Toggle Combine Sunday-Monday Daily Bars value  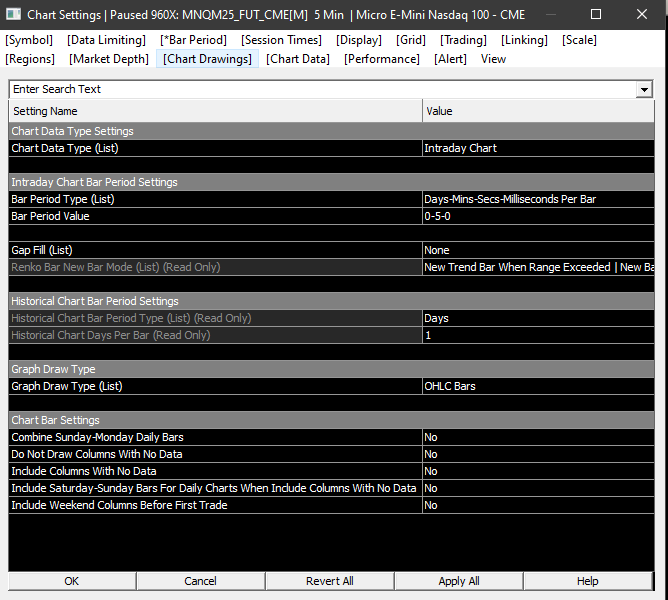tap(538, 437)
